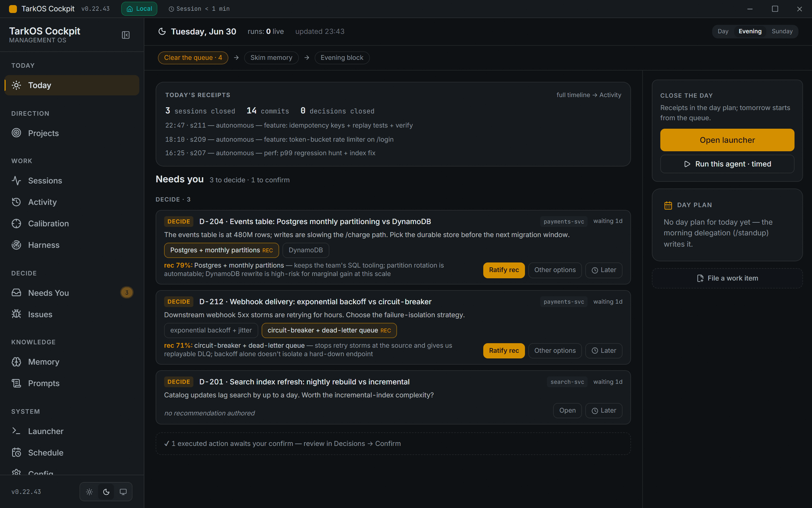Screen dimensions: 812x508
Task: Click File a work item
Action: [727, 278]
